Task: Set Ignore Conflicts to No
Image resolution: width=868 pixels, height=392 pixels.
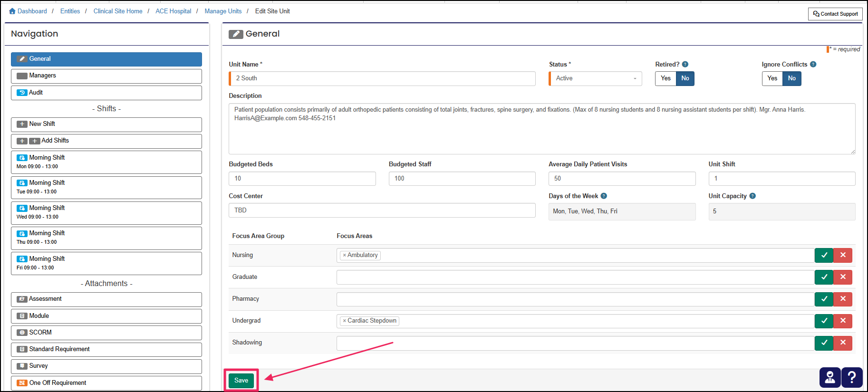Action: [791, 78]
